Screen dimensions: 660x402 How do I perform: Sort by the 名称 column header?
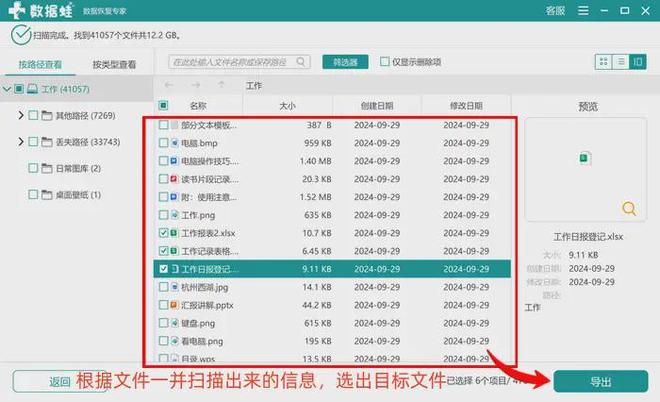click(x=198, y=106)
